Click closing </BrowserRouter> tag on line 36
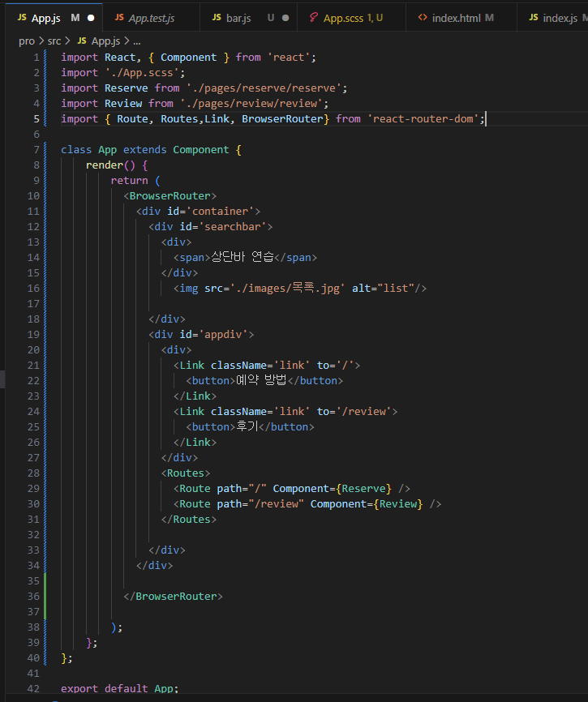The height and width of the screenshot is (702, 588). click(174, 597)
